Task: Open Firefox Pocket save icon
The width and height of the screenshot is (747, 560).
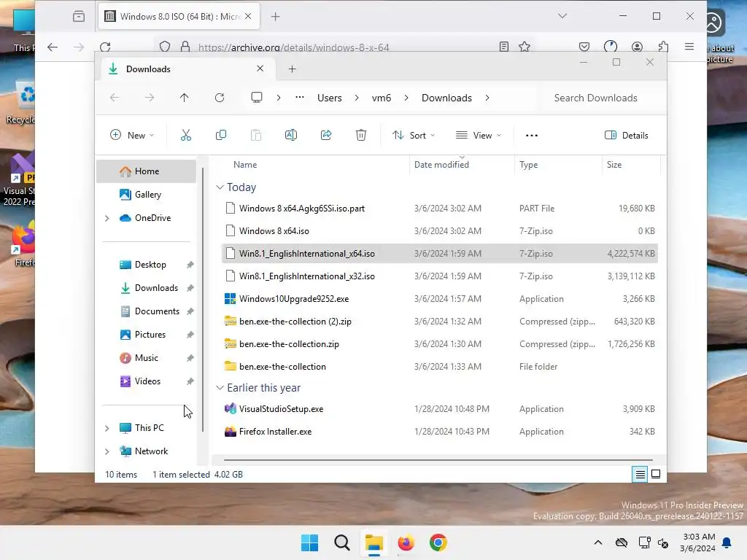Action: [x=584, y=47]
